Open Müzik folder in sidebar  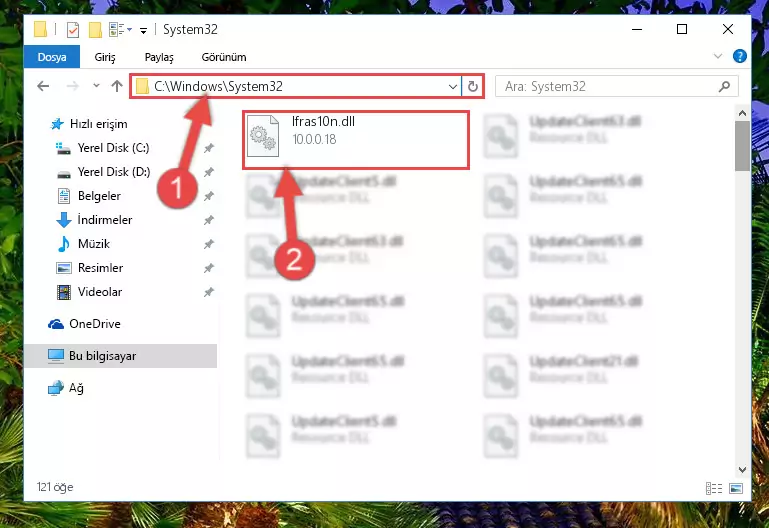94,244
